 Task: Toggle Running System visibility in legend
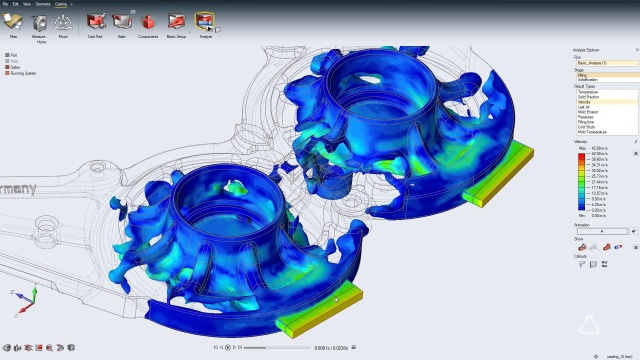pyautogui.click(x=20, y=73)
